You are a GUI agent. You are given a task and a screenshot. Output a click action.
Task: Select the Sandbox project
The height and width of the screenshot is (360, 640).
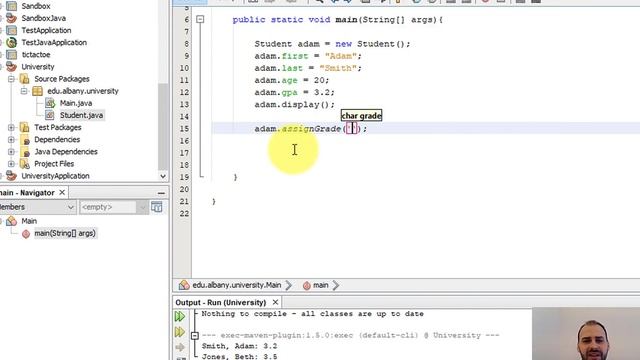click(36, 6)
